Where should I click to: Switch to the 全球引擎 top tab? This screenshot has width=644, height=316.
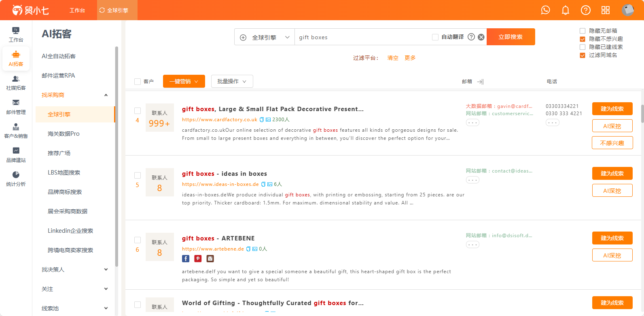117,10
